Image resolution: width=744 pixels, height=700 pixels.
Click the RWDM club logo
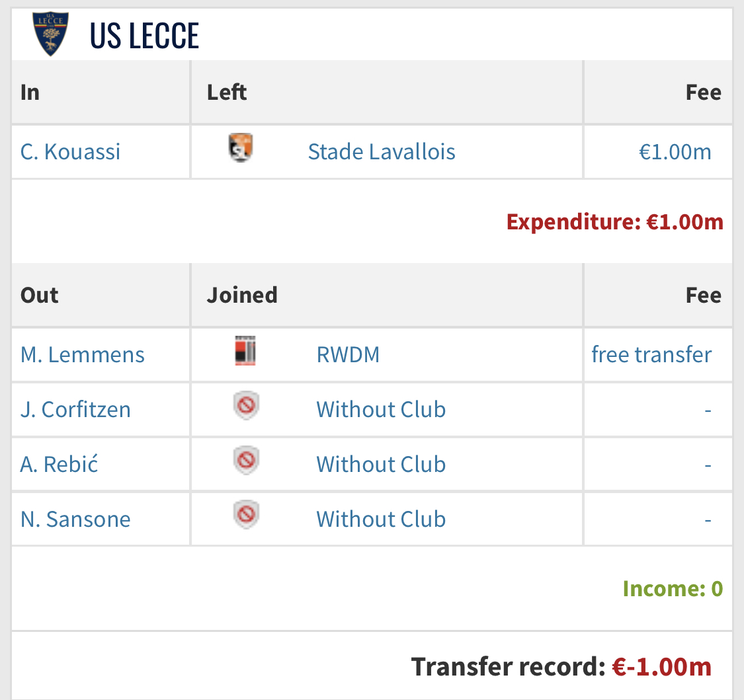pos(245,352)
